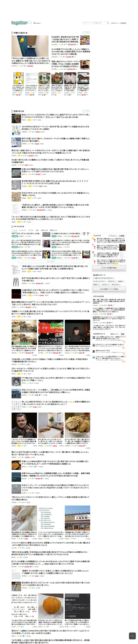
Task: Open recommended メルカリで高額カードの偽物 article
Action: tap(109, 310)
